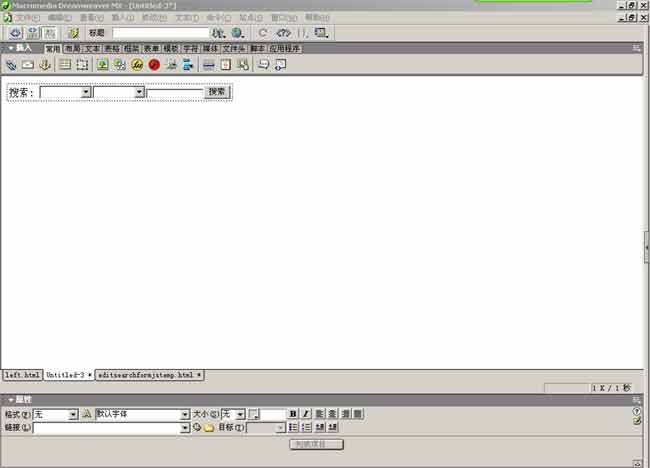Click the 列表项目 button
The width and height of the screenshot is (650, 468).
click(317, 443)
